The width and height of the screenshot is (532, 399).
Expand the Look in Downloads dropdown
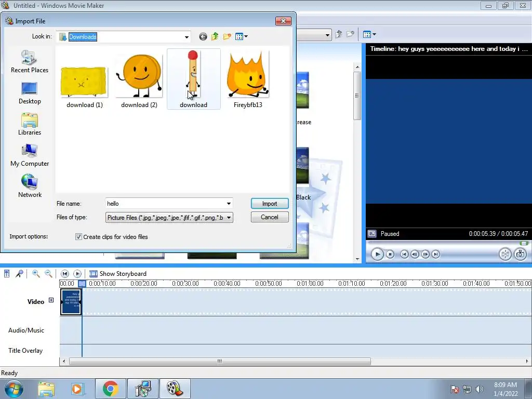coord(187,37)
